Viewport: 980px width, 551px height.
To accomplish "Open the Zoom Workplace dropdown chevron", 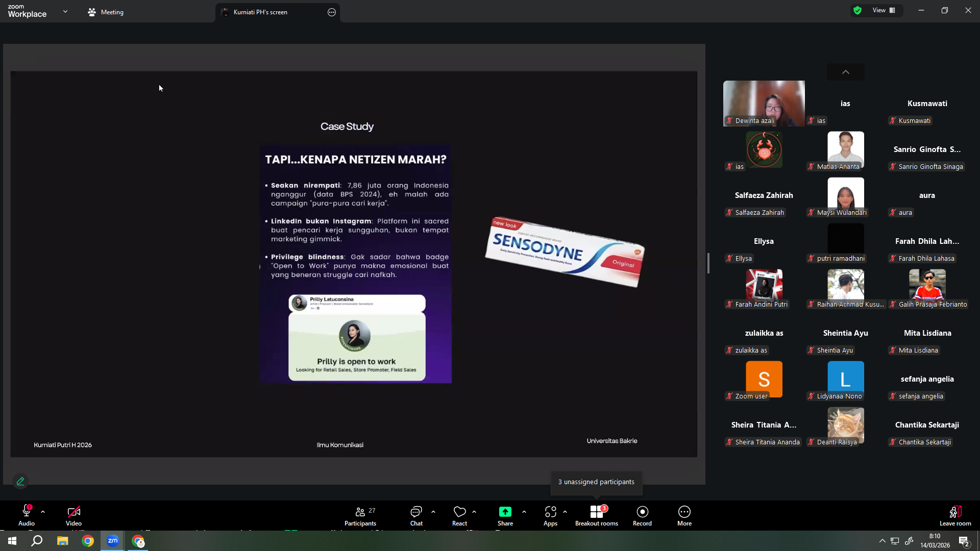I will 65,11.
